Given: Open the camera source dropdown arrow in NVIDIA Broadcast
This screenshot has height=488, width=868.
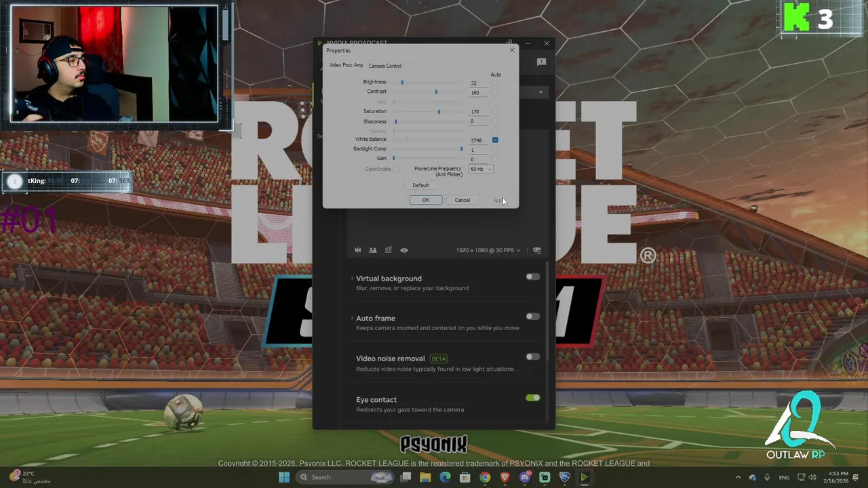Looking at the screenshot, I should click(540, 92).
